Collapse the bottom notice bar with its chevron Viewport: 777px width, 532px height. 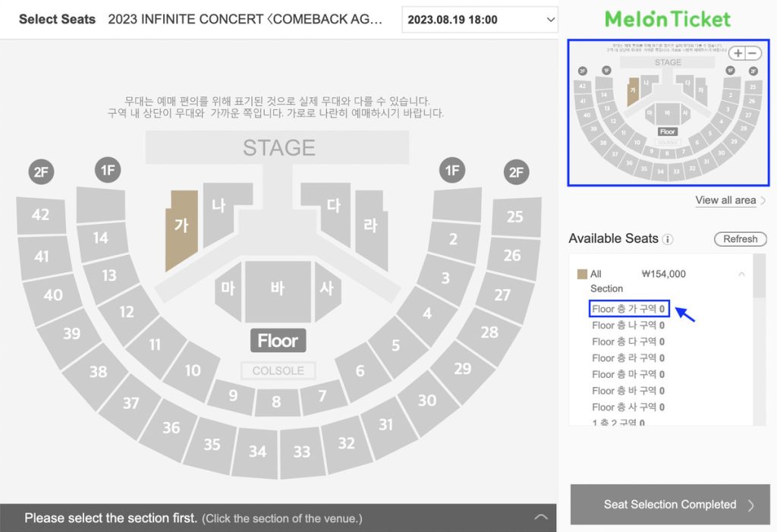click(x=541, y=515)
